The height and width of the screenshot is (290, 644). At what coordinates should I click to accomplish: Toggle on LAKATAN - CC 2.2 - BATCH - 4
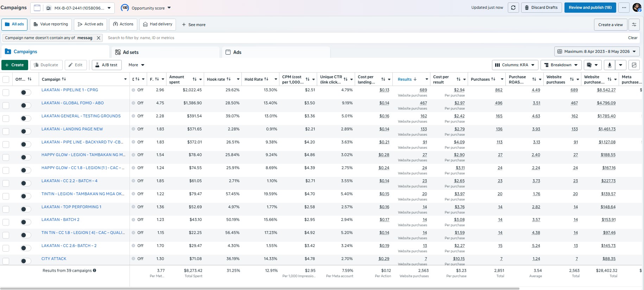25,183
